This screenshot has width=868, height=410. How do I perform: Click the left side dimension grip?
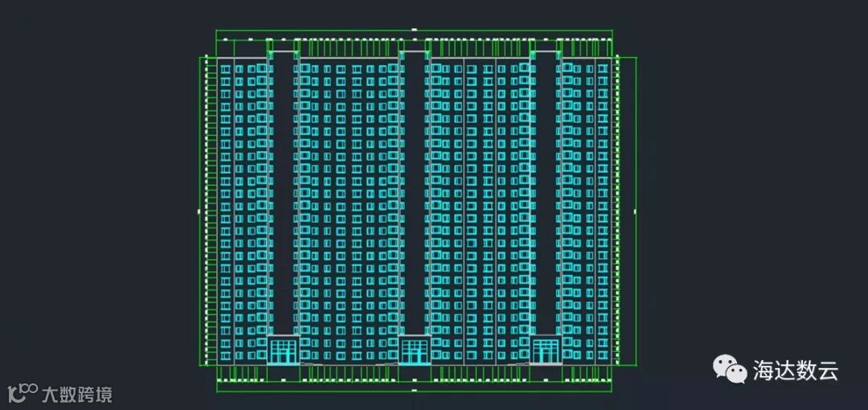click(x=199, y=211)
